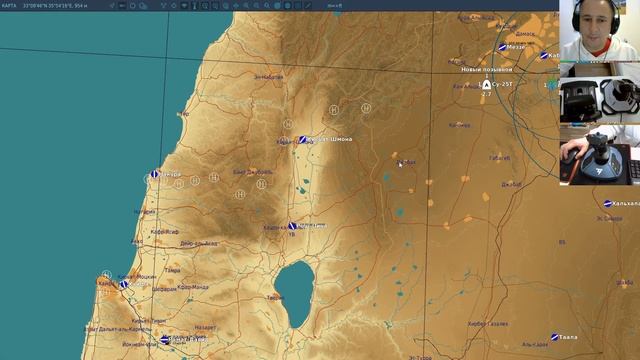The width and height of the screenshot is (640, 360).
Task: Click the Габагиб town label
Action: [500, 158]
